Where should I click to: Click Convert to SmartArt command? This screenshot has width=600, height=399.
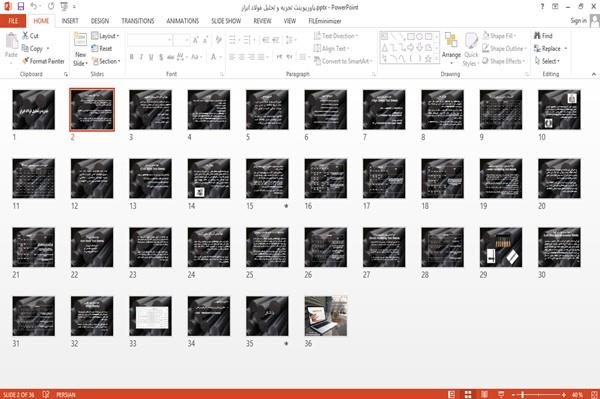(x=342, y=61)
